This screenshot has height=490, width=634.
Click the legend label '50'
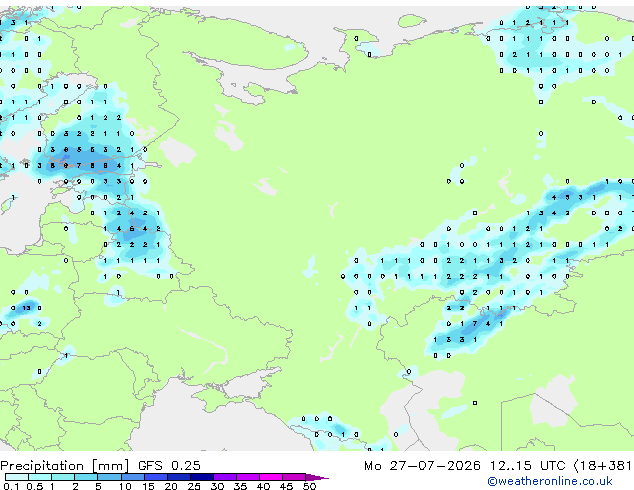[x=310, y=486]
